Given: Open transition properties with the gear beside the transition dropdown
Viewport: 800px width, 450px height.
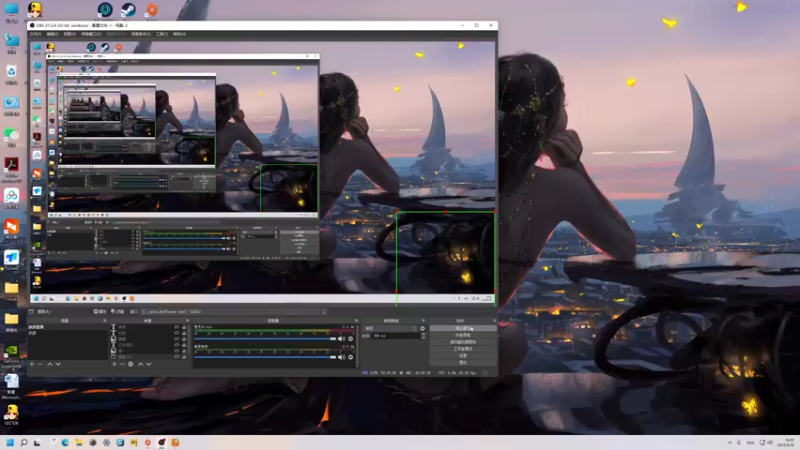Looking at the screenshot, I should (x=422, y=329).
